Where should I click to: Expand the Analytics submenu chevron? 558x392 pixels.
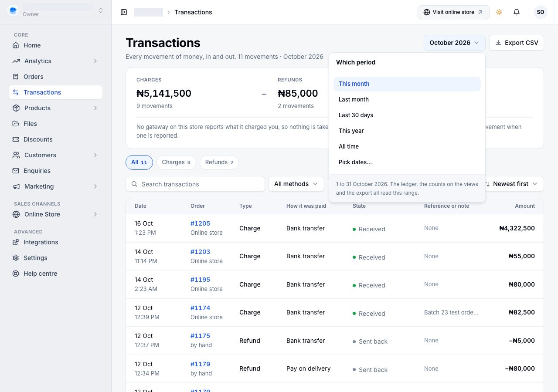pyautogui.click(x=95, y=61)
